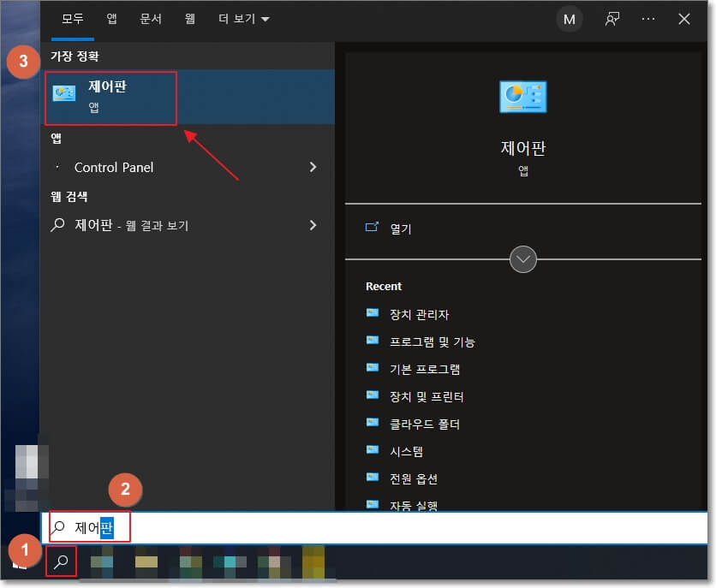Open the 제어판 best match result

(189, 98)
